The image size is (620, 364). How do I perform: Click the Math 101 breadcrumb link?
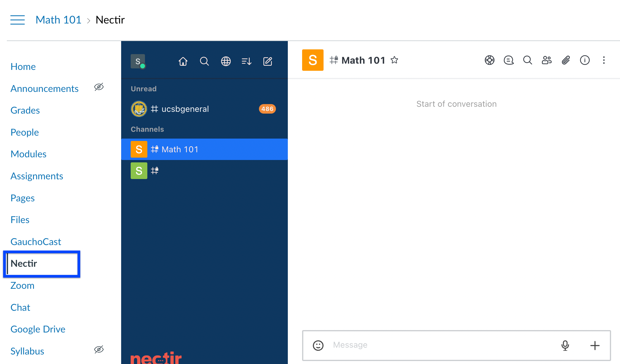(58, 20)
